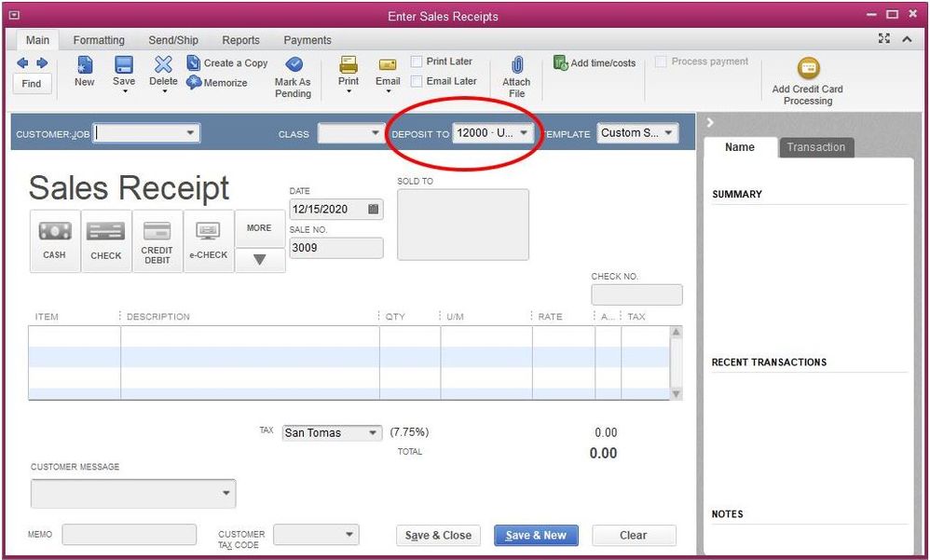This screenshot has width=930, height=560.
Task: Toggle the Process payment checkbox
Action: [663, 61]
